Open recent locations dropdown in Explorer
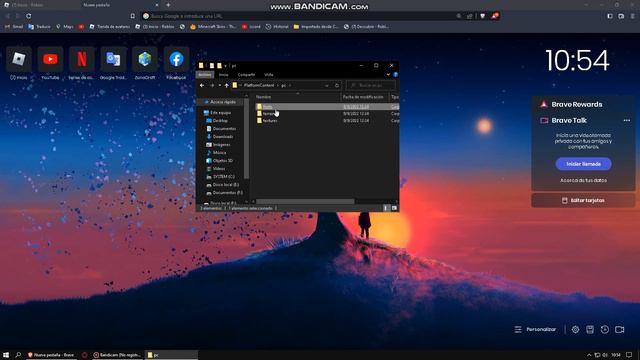640x360 pixels. click(220, 86)
